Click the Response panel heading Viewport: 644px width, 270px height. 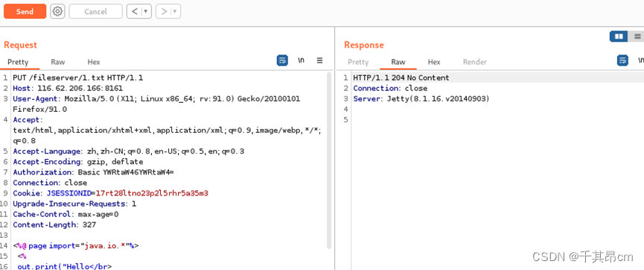[x=364, y=45]
